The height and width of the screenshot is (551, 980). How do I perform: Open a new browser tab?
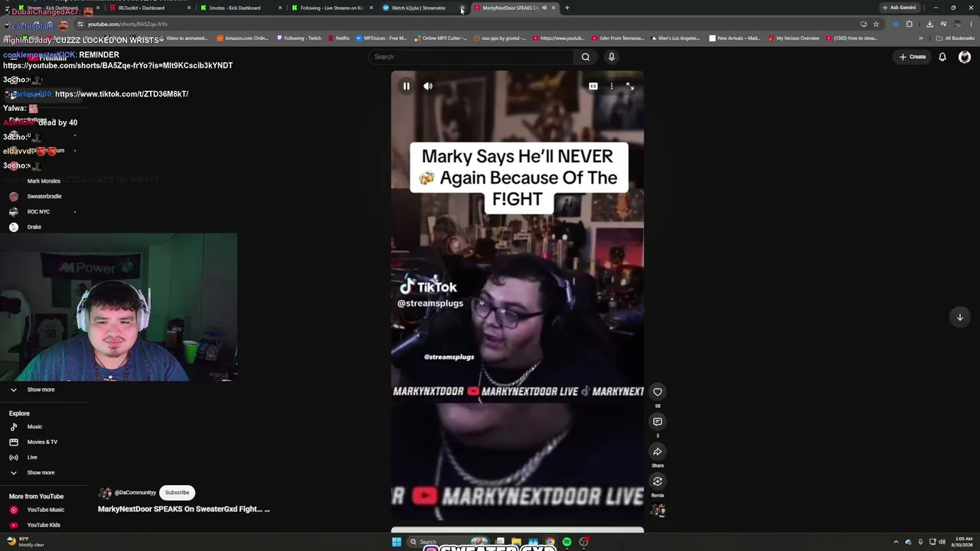(x=567, y=8)
